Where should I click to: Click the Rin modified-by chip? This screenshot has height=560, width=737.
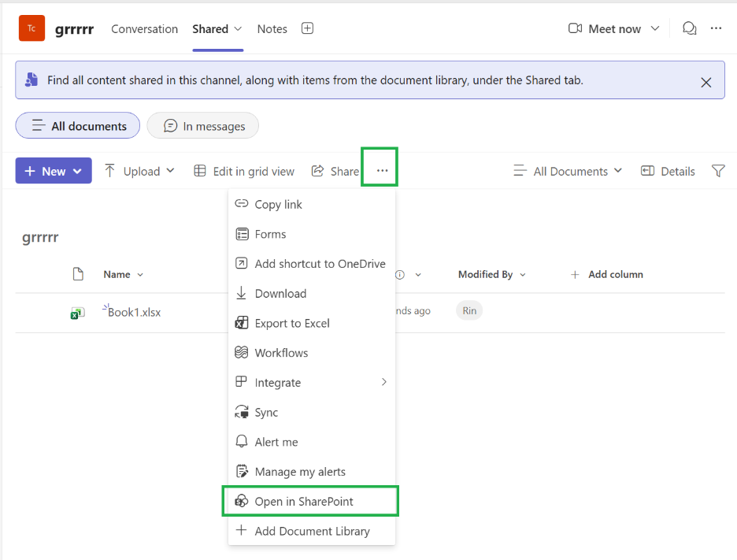click(x=469, y=311)
